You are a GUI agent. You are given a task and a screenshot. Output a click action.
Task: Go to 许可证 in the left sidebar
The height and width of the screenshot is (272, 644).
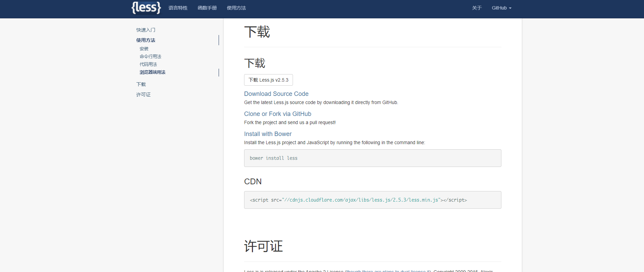click(143, 95)
